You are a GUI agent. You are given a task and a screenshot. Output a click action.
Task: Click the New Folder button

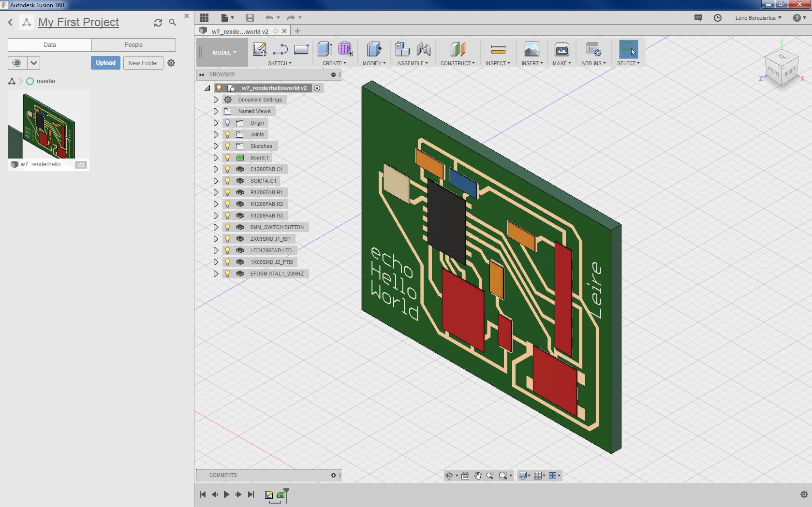click(x=143, y=63)
